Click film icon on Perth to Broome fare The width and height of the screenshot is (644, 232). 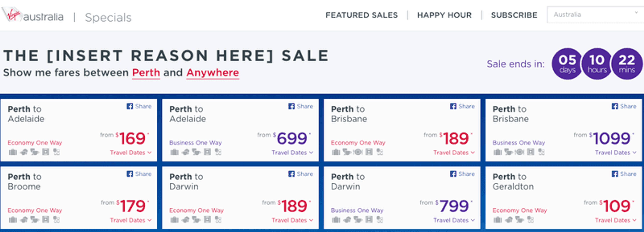(45, 219)
